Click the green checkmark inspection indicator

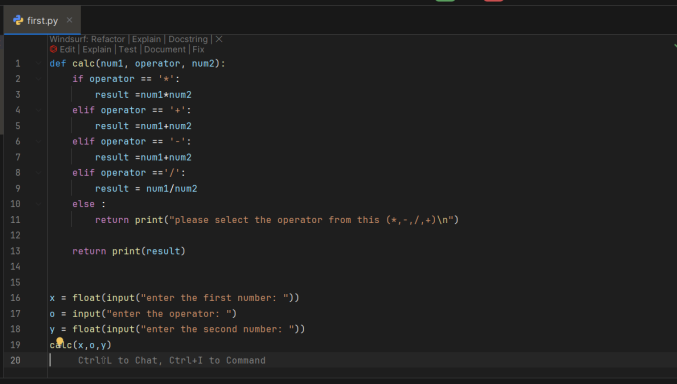click(675, 45)
